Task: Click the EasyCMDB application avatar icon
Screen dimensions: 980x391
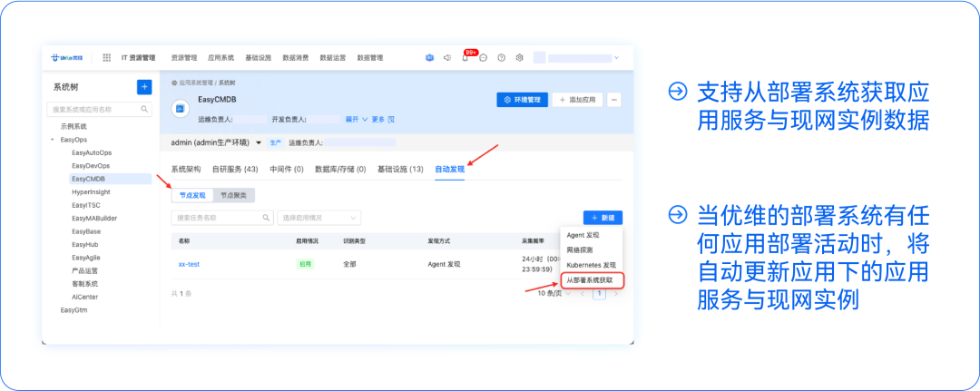Action: tap(180, 109)
